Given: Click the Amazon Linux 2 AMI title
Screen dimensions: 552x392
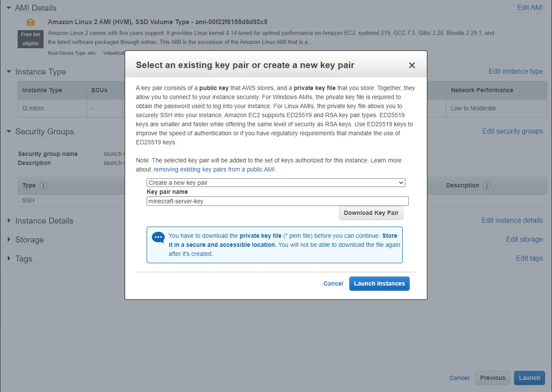Looking at the screenshot, I should (158, 22).
